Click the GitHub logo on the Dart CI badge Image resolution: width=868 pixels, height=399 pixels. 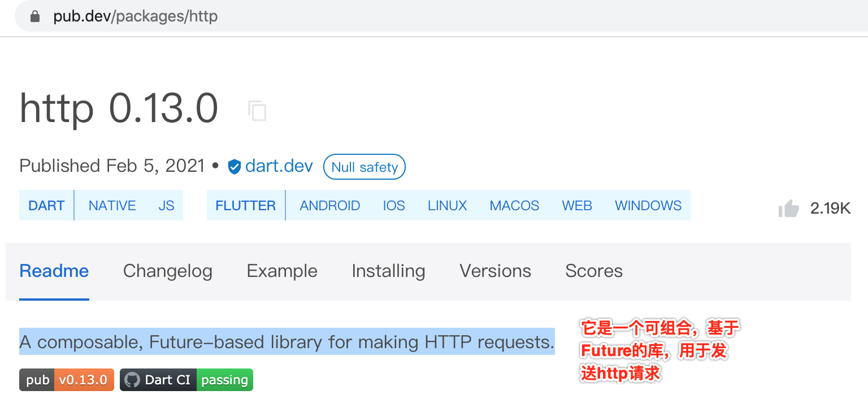point(133,380)
